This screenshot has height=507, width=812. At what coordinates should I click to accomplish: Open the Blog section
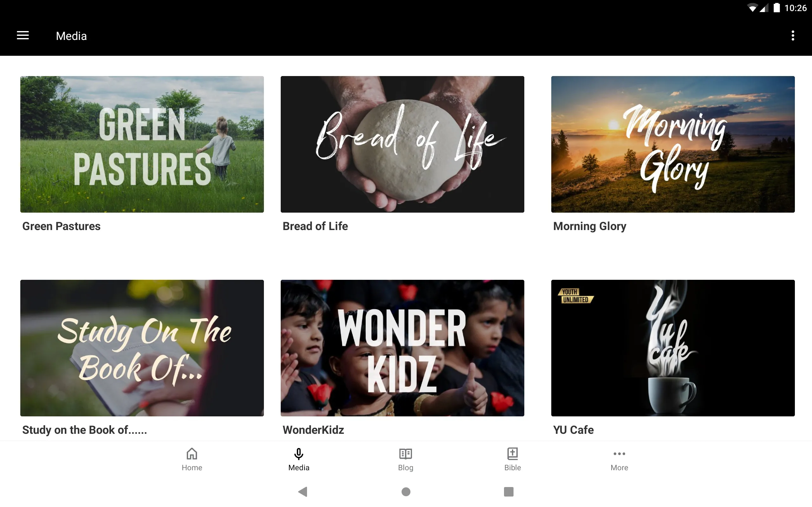tap(406, 459)
